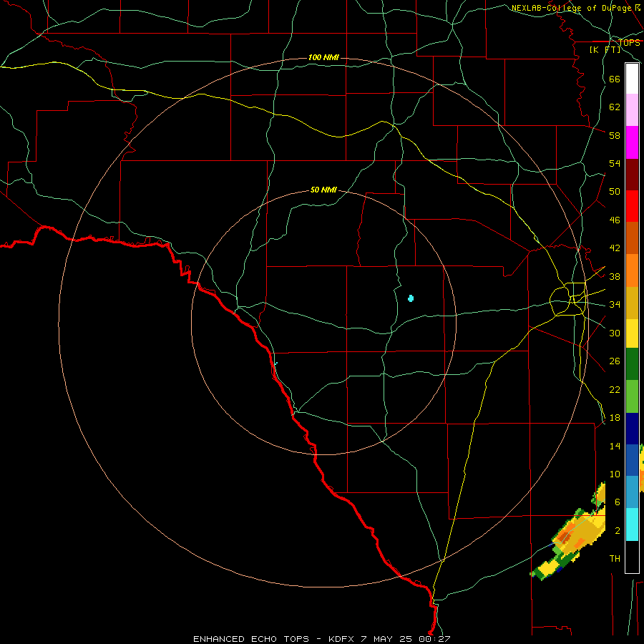Click the legend value 18
644x644 pixels.
click(x=615, y=418)
